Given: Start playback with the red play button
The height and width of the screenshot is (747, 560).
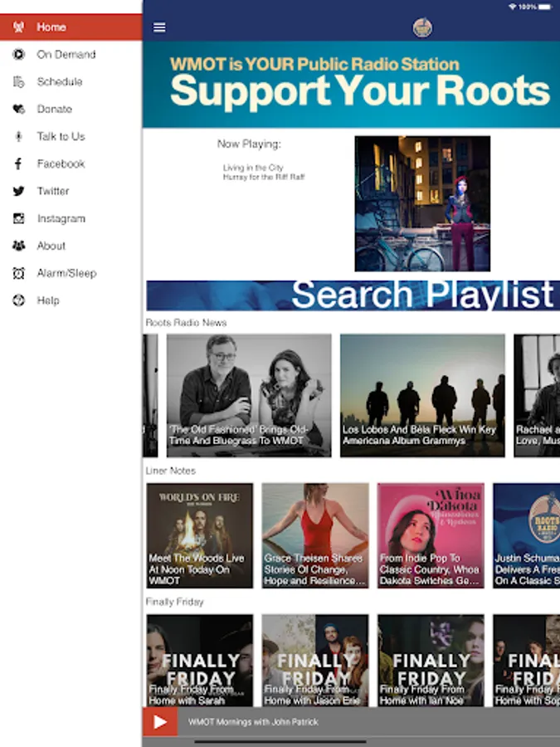Looking at the screenshot, I should pos(160,722).
